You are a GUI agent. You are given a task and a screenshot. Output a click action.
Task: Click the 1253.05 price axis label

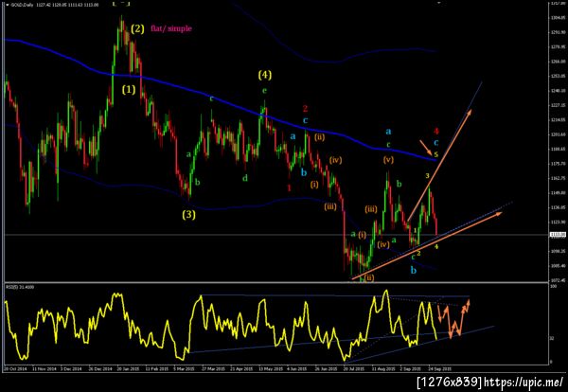tap(559, 76)
